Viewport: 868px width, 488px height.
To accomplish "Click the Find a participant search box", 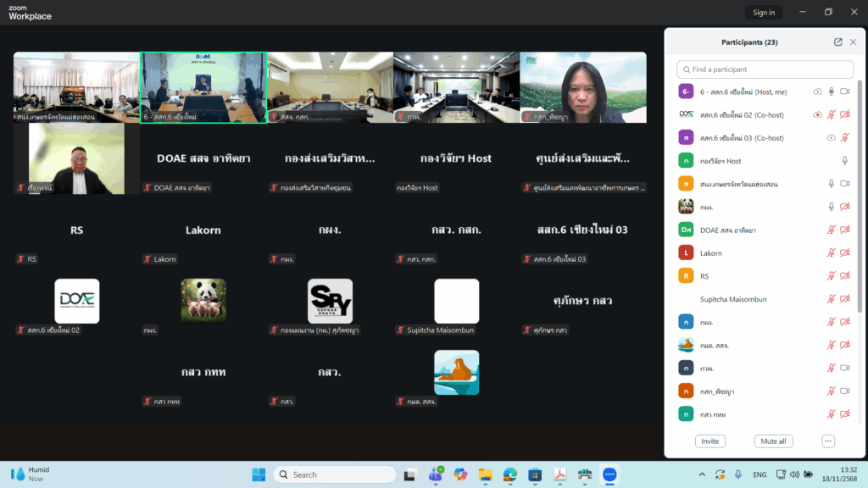I will pyautogui.click(x=765, y=69).
